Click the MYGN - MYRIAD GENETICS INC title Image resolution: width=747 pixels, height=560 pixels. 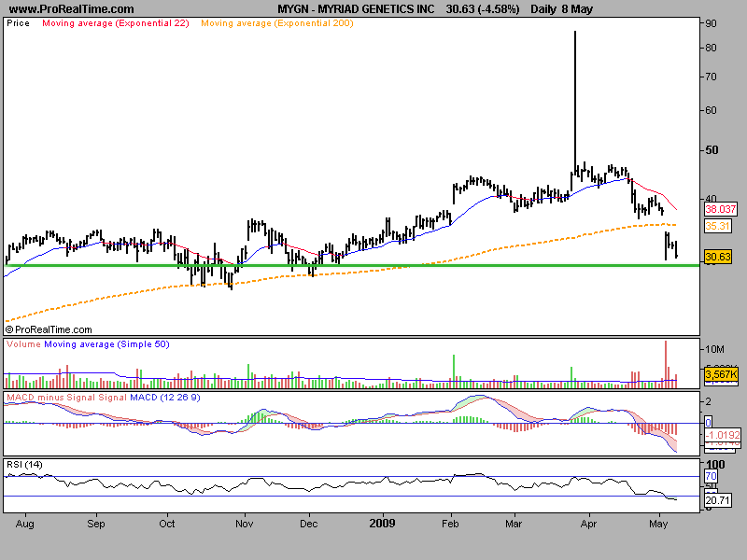pyautogui.click(x=356, y=9)
